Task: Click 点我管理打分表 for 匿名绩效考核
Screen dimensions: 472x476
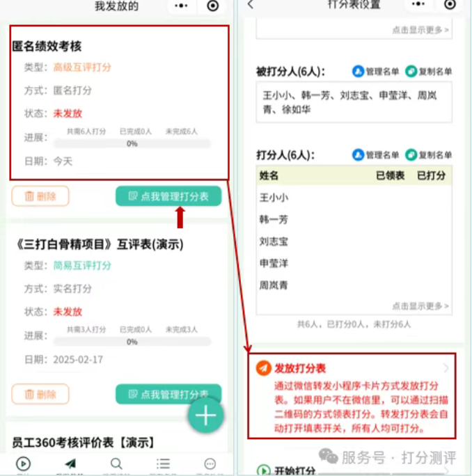Action: pos(168,196)
